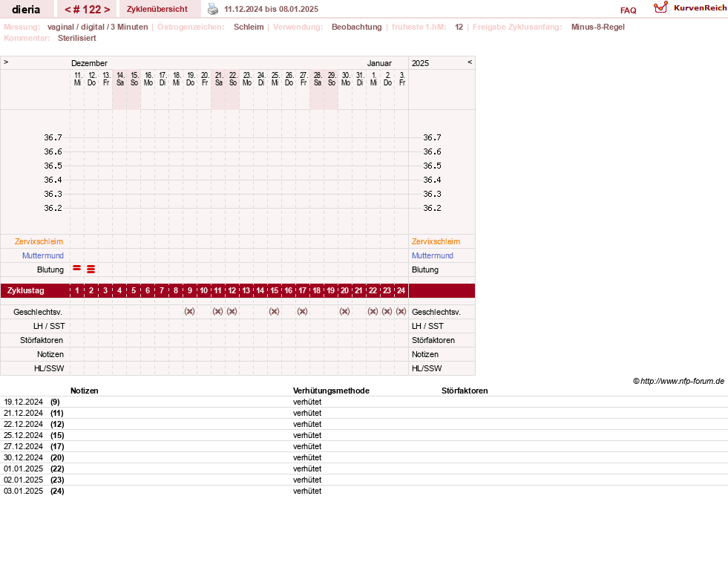Click the left Blutung row label
This screenshot has height=568, width=728.
click(x=50, y=270)
